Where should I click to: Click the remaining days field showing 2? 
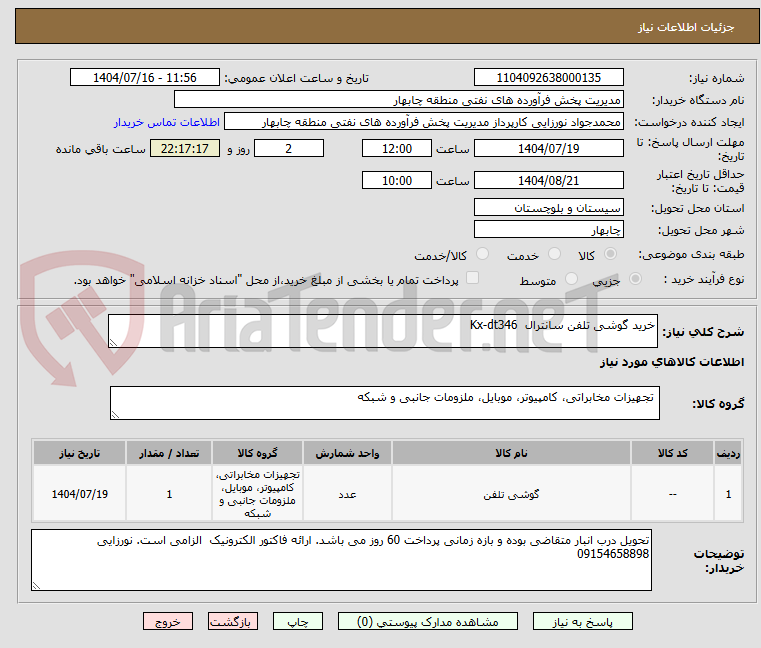[x=289, y=149]
